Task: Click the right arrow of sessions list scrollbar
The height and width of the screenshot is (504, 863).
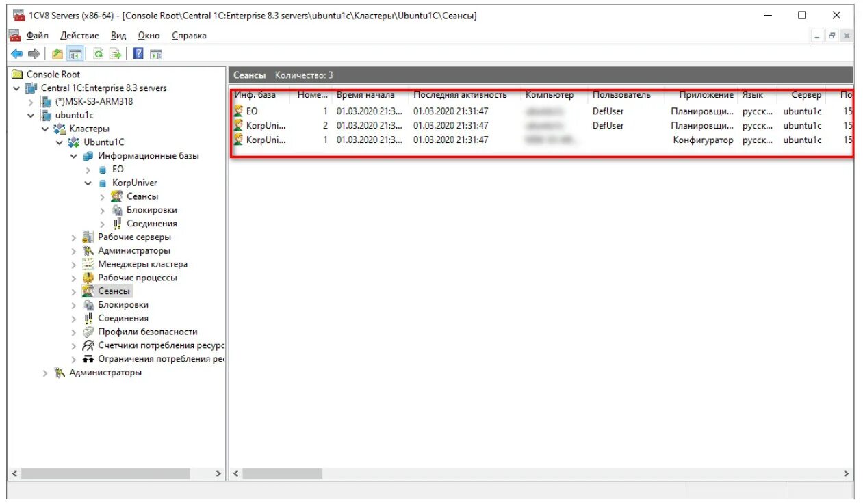Action: [846, 473]
